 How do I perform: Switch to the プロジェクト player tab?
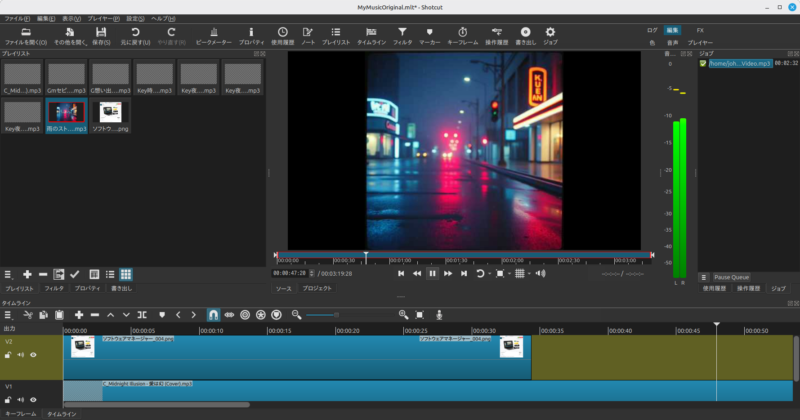coord(317,288)
